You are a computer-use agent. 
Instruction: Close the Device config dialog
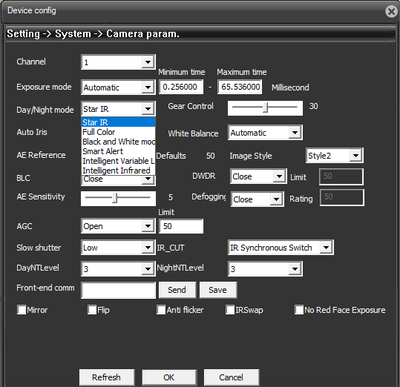tap(392, 11)
